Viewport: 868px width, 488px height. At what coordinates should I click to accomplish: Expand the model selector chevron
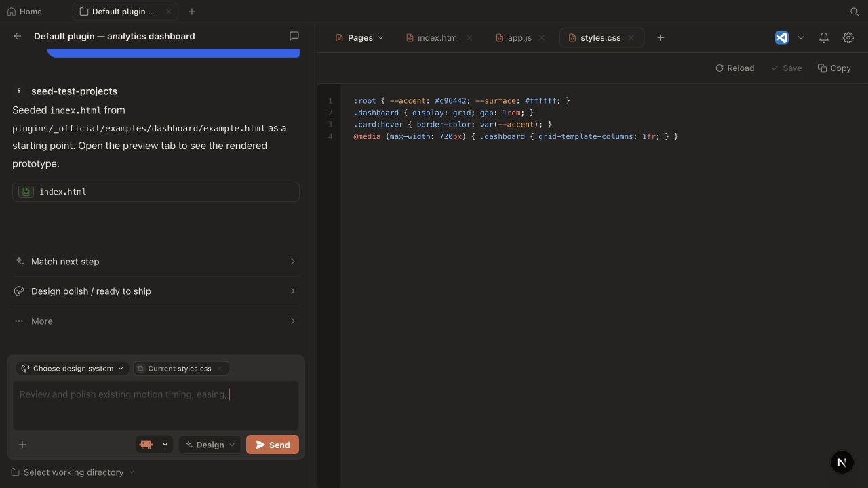click(x=165, y=445)
